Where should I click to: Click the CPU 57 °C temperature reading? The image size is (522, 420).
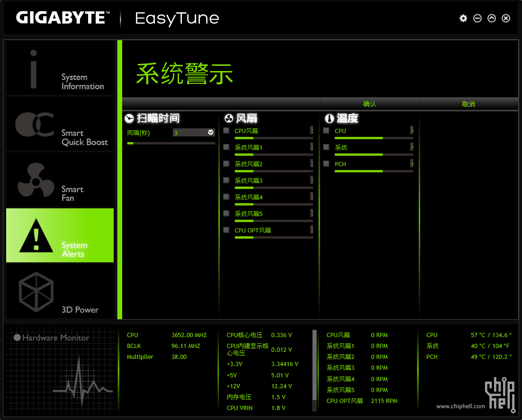click(491, 335)
